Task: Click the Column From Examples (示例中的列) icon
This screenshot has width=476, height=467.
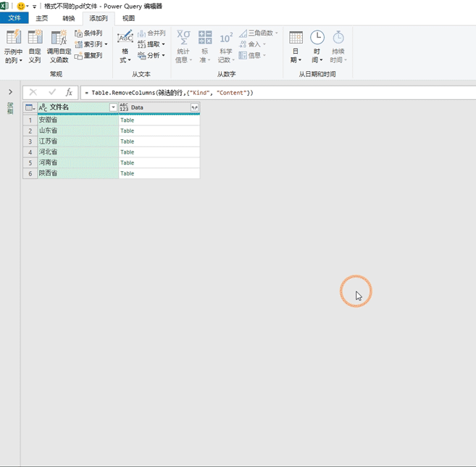Action: tap(13, 37)
